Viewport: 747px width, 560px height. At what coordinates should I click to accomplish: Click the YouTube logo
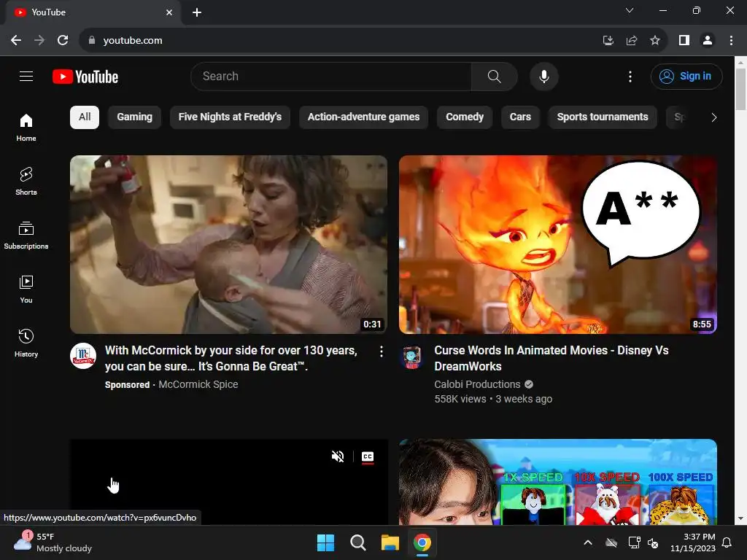85,77
